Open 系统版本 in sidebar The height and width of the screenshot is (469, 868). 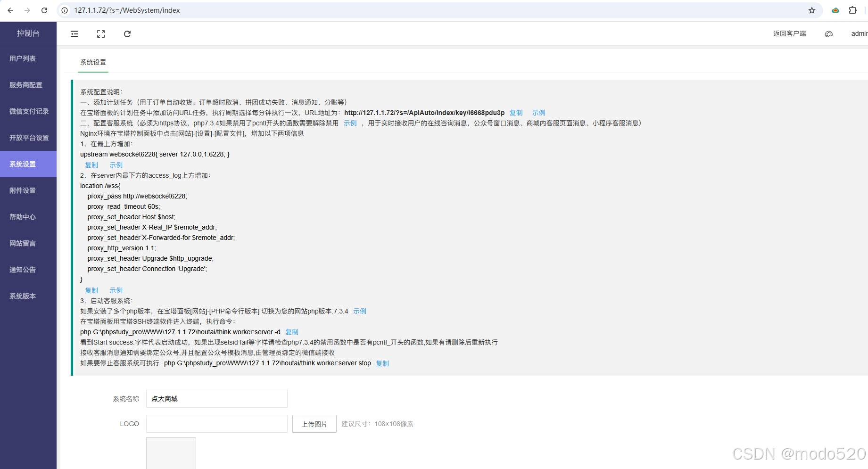[x=28, y=296]
